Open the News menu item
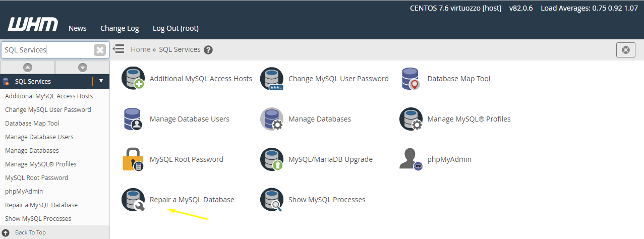Image resolution: width=644 pixels, height=239 pixels. (78, 28)
